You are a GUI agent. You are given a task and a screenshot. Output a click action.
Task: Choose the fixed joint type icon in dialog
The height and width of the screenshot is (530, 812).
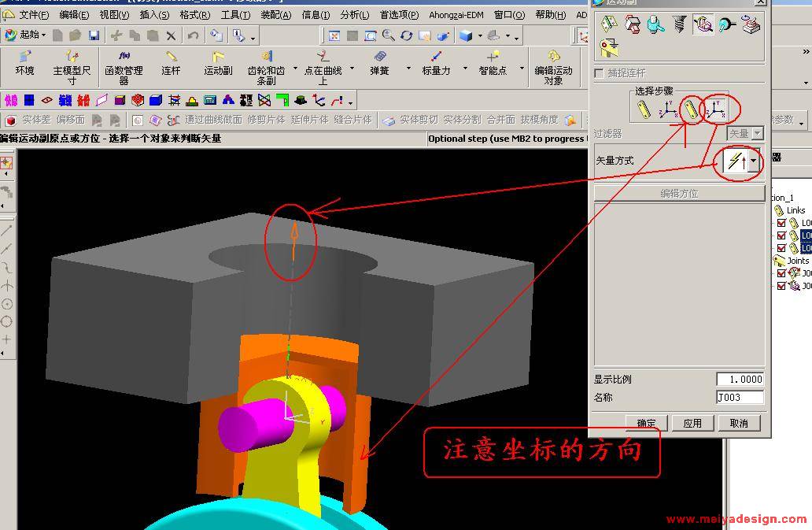[x=609, y=48]
